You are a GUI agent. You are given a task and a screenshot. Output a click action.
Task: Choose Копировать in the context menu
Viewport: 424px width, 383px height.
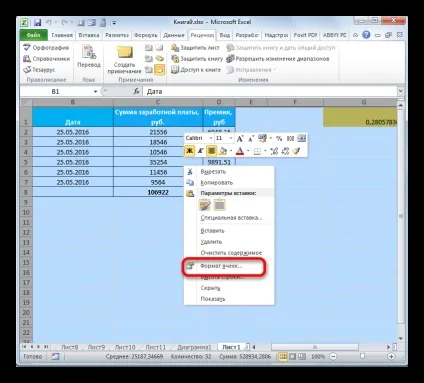pyautogui.click(x=229, y=183)
